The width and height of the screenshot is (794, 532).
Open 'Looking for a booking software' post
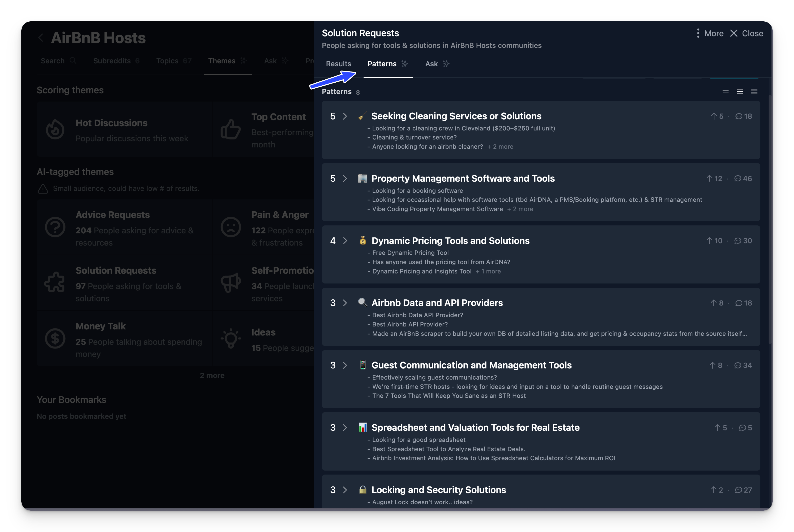(x=417, y=191)
